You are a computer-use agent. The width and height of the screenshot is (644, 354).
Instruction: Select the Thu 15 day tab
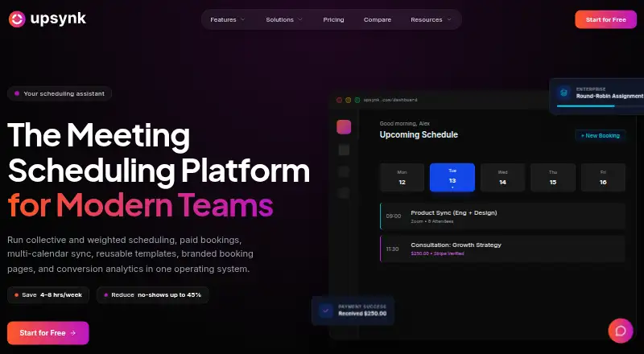[x=553, y=178]
